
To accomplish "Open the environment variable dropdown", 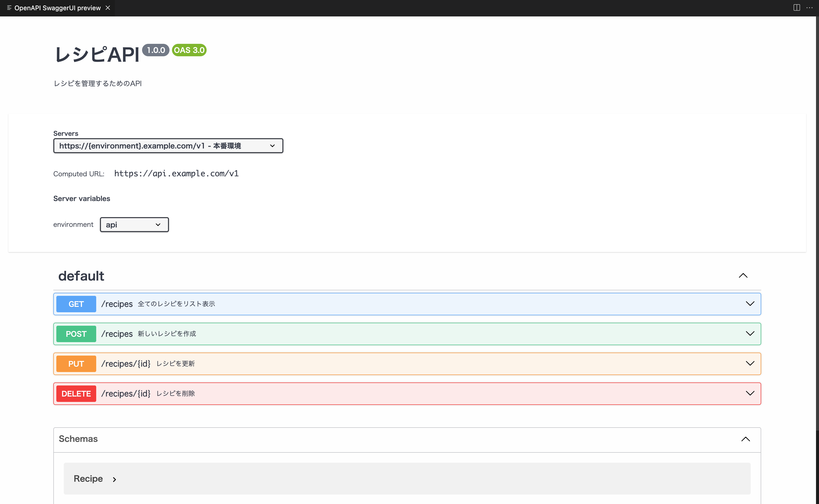I will [x=134, y=224].
